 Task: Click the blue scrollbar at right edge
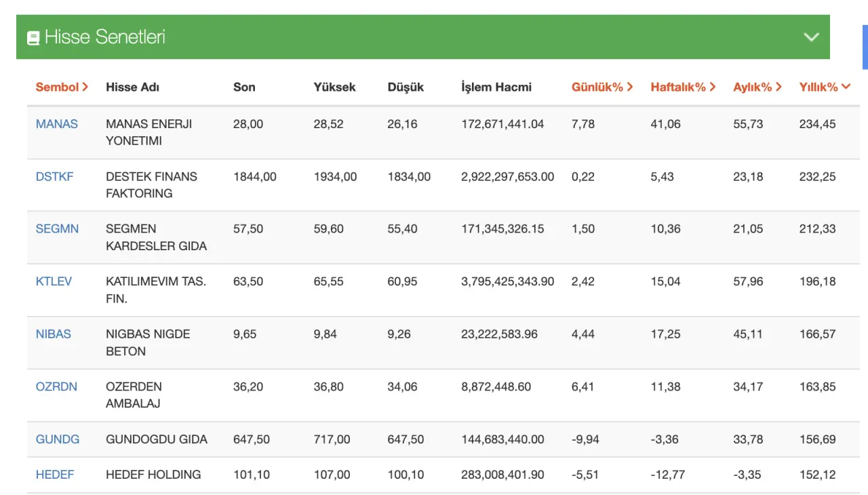(865, 47)
